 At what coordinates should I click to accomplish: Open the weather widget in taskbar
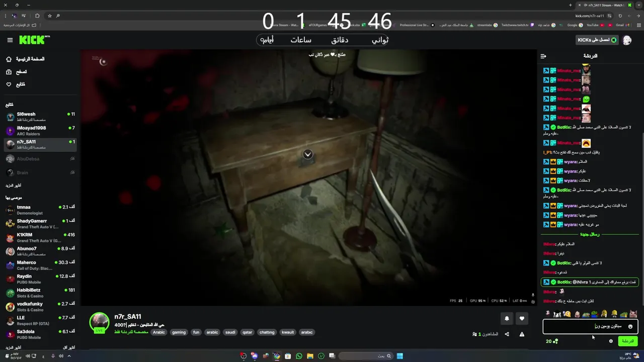[x=629, y=356]
